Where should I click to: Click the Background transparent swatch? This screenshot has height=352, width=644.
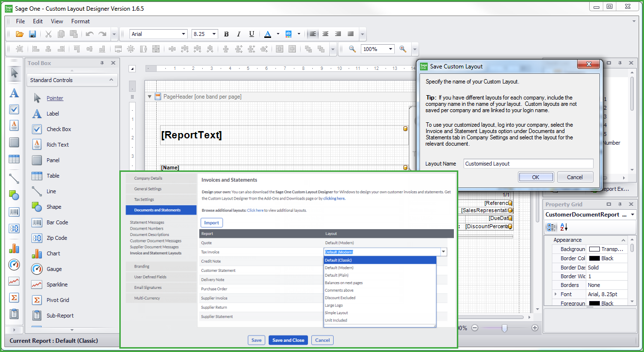[594, 249]
